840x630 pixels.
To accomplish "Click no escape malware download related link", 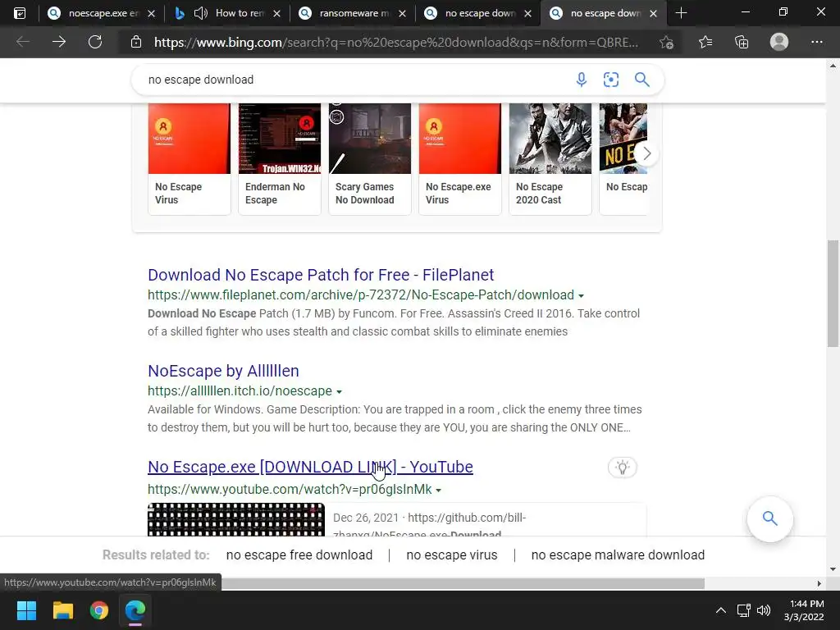I will point(618,555).
